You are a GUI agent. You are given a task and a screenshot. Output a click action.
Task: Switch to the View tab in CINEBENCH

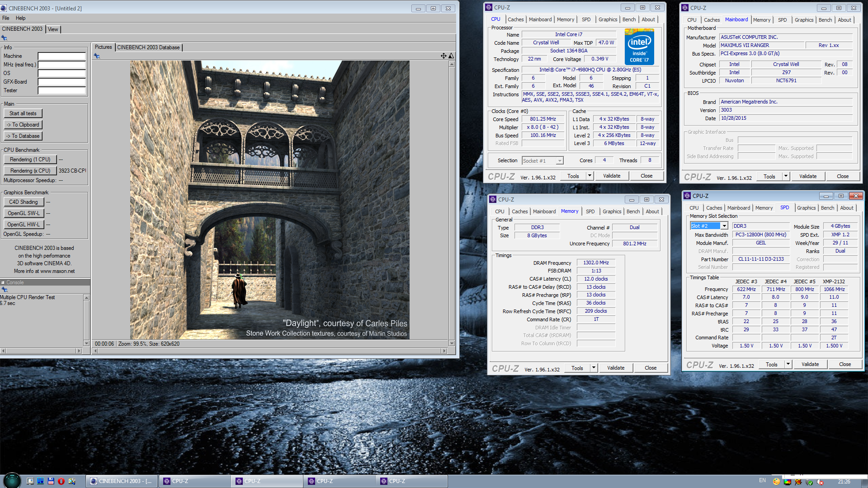[x=53, y=29]
